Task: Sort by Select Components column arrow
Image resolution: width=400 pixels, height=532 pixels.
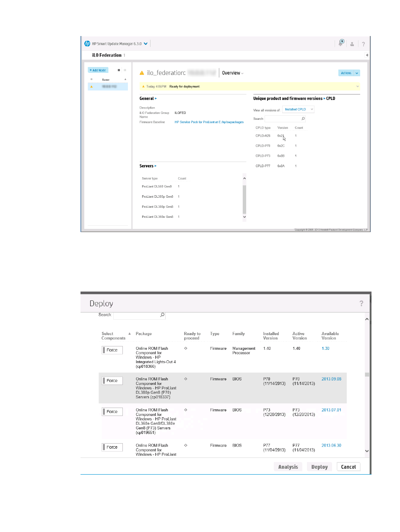Action: click(x=130, y=334)
